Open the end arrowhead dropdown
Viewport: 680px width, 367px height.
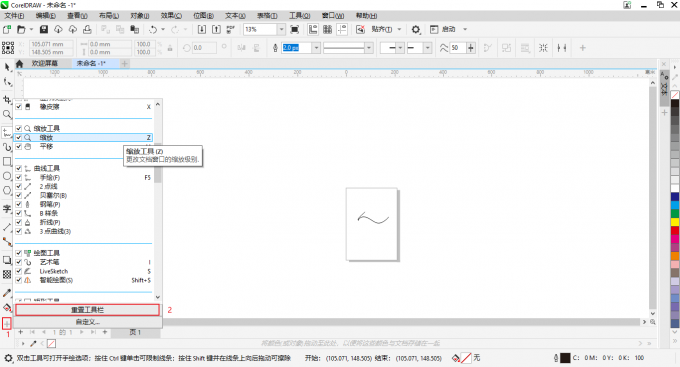[x=428, y=48]
